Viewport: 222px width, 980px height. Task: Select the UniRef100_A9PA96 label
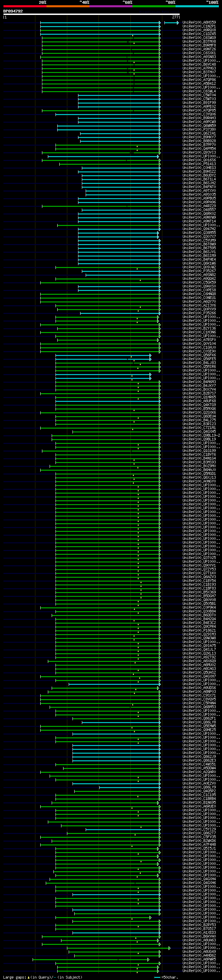(199, 202)
